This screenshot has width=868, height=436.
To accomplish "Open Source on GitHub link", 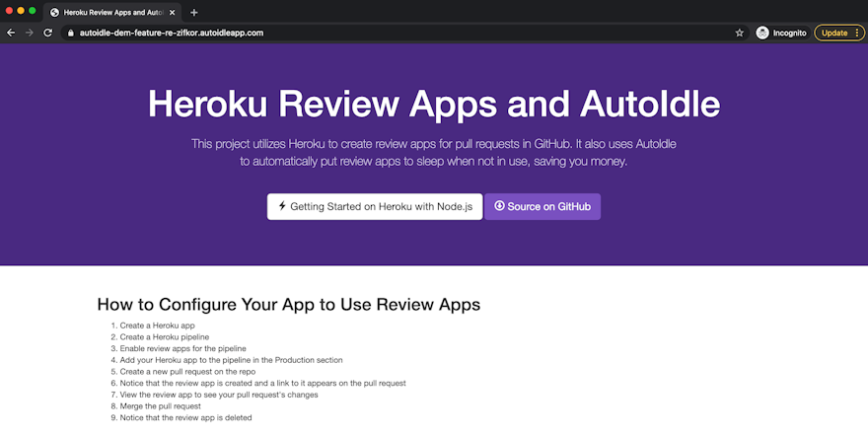I will [x=542, y=206].
